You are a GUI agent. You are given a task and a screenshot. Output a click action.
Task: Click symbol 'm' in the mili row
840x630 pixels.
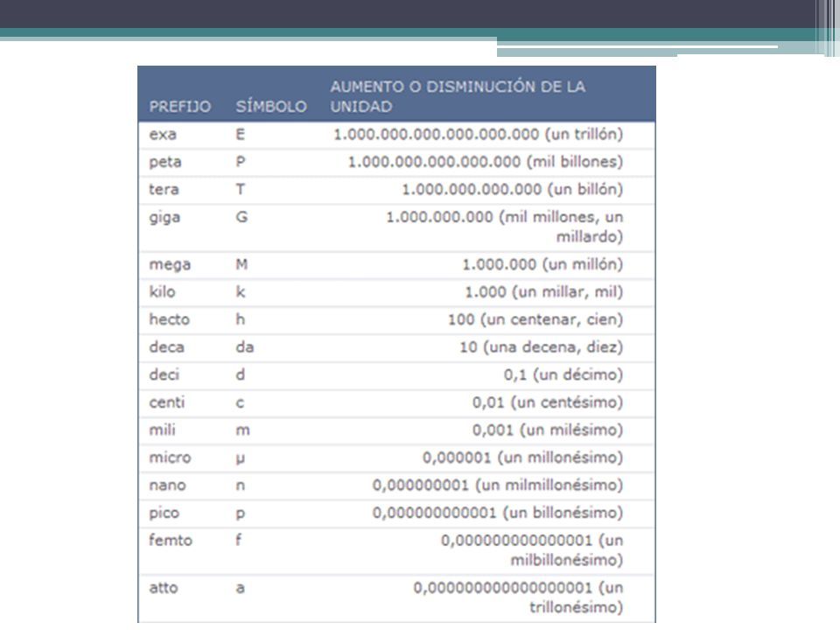[242, 430]
